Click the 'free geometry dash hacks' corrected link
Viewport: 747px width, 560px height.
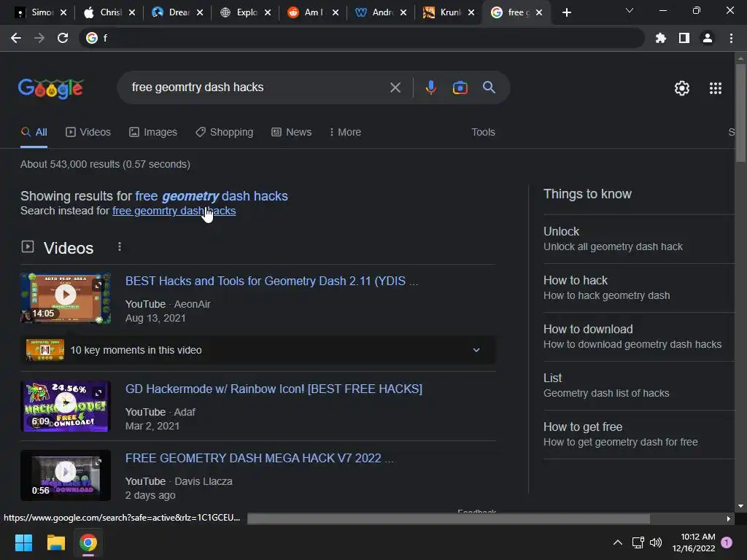point(212,196)
